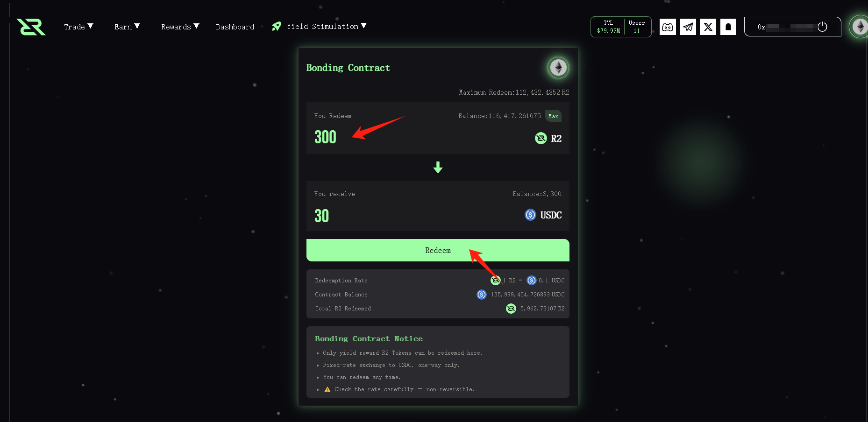Screen dimensions: 868x422
Task: Click the Max balance button
Action: click(x=553, y=116)
